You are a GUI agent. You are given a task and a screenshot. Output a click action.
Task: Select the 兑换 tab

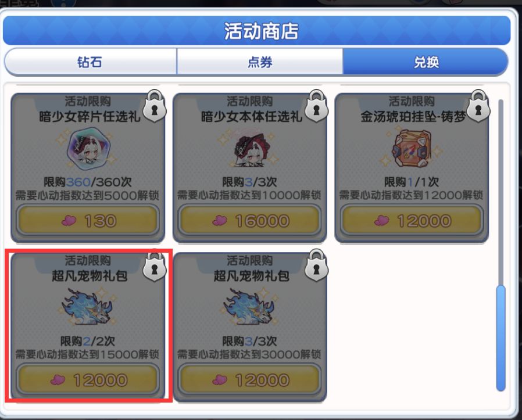(x=426, y=62)
